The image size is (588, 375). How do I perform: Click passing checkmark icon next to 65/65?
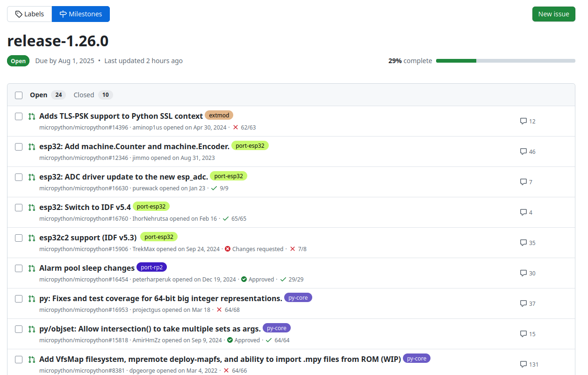226,219
